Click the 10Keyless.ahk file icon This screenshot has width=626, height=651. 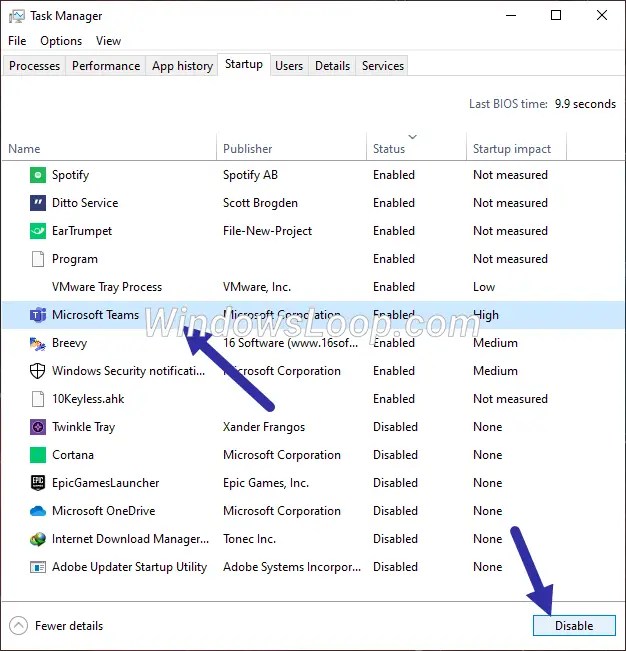tap(38, 399)
